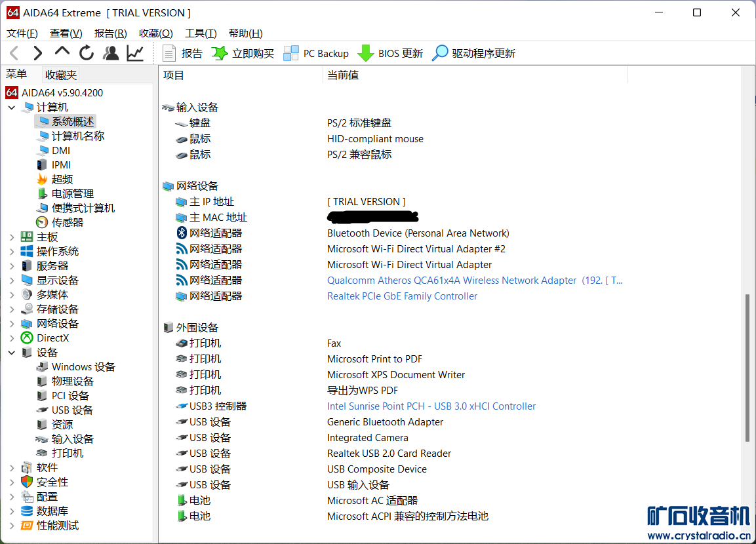This screenshot has width=756, height=544.
Task: Click the Refresh toolbar icon
Action: (87, 53)
